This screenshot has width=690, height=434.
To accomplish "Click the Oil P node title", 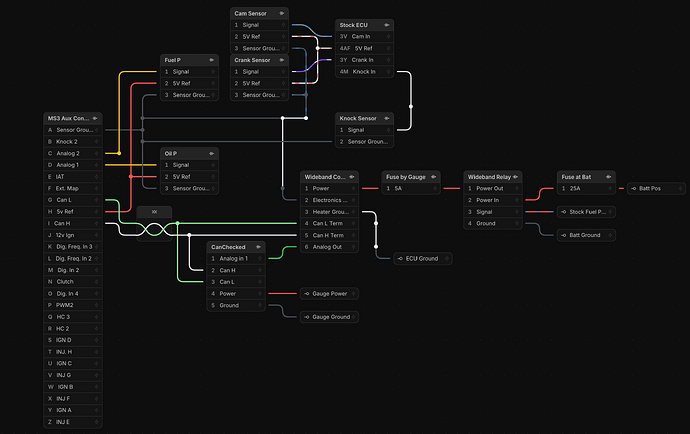I will (171, 154).
